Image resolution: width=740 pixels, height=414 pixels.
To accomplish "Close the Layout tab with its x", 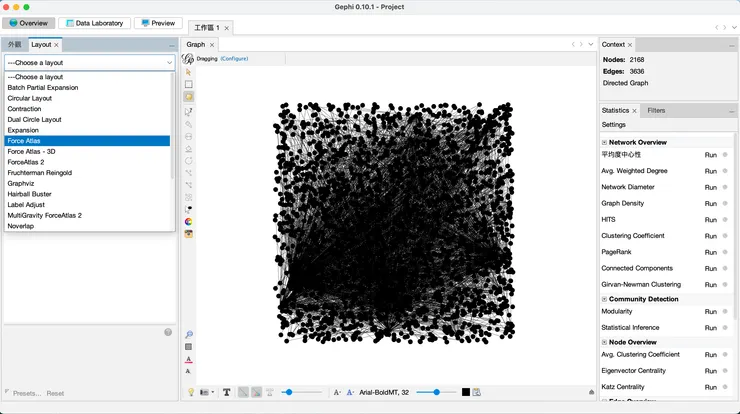I will [x=56, y=45].
